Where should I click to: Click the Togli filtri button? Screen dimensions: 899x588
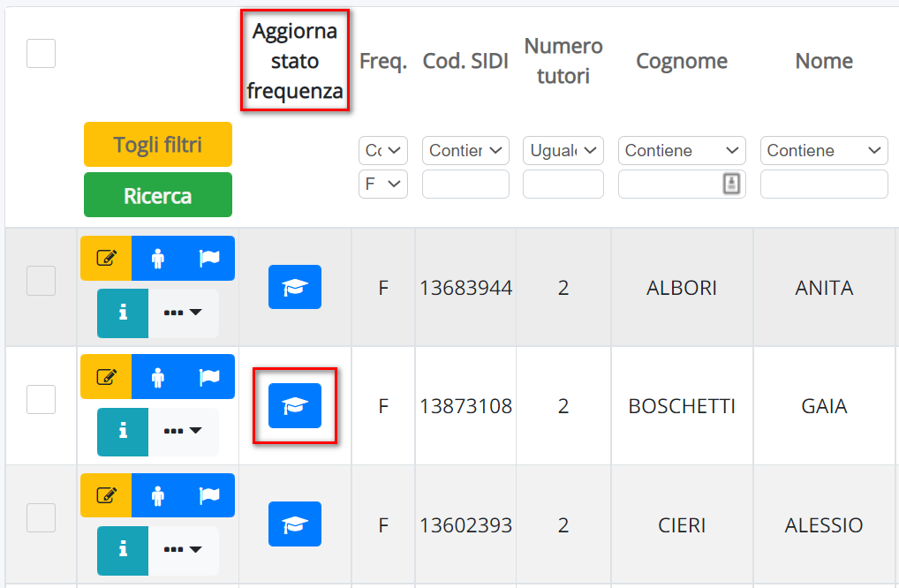point(158,145)
